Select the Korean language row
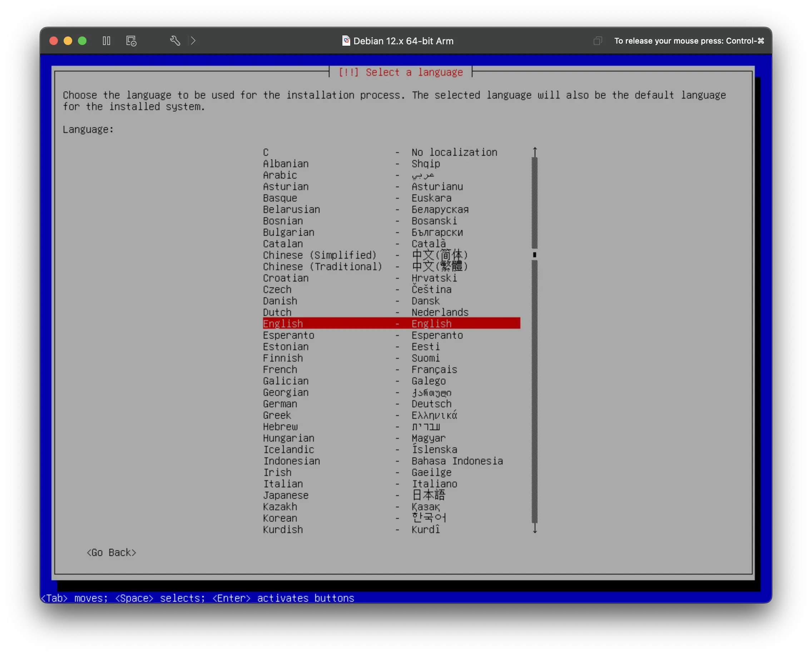The image size is (812, 656). click(392, 518)
